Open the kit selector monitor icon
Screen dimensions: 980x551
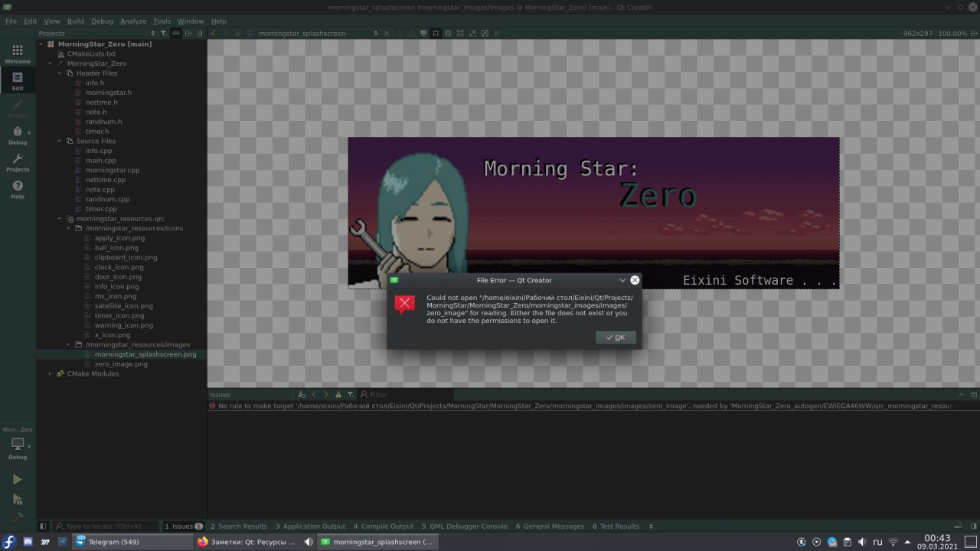click(18, 444)
